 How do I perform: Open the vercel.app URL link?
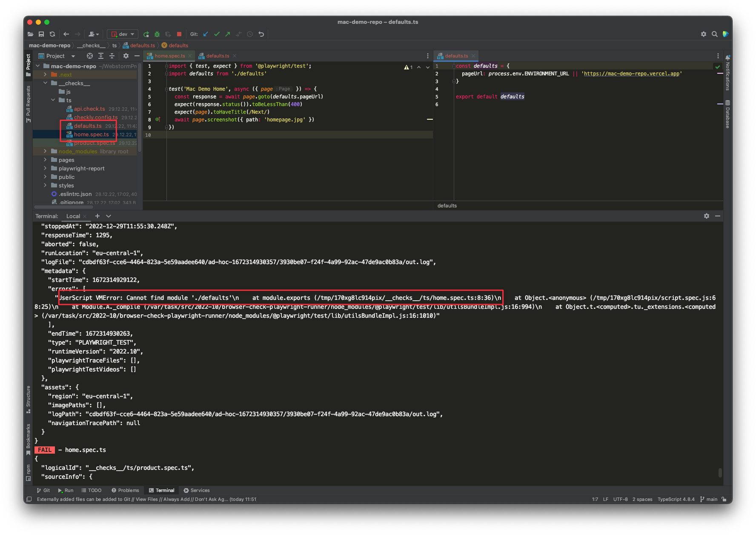[631, 74]
